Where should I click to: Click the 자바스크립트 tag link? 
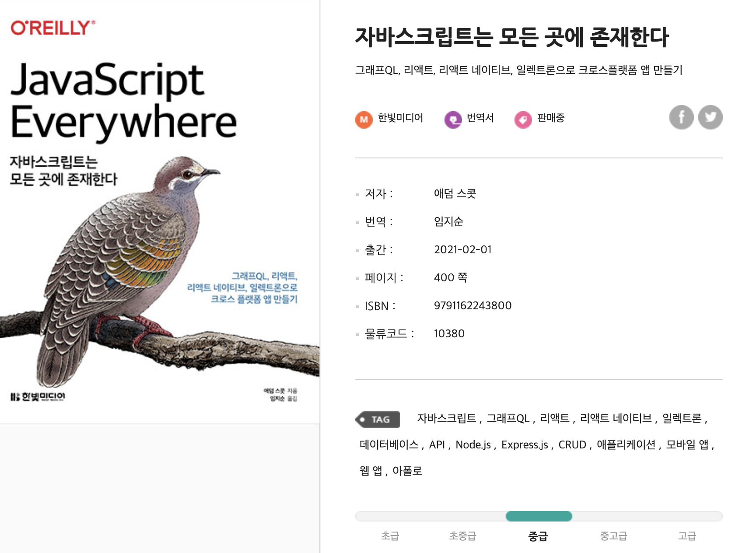(446, 419)
